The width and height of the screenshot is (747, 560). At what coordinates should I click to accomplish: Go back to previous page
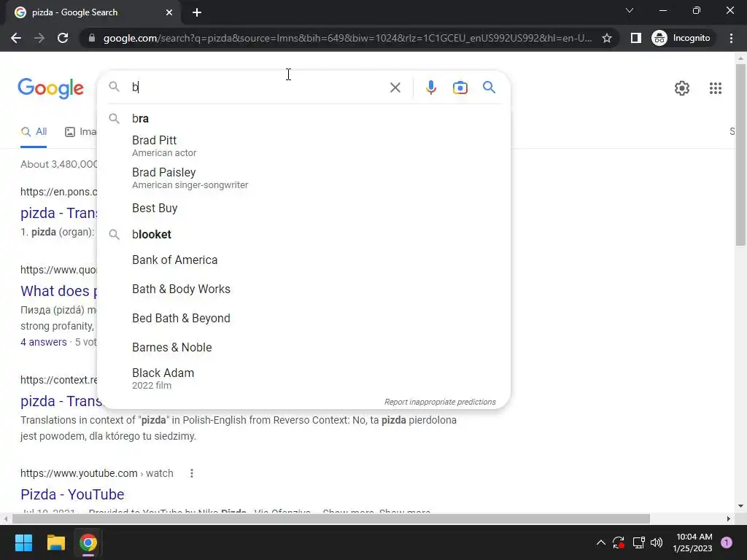(x=16, y=38)
